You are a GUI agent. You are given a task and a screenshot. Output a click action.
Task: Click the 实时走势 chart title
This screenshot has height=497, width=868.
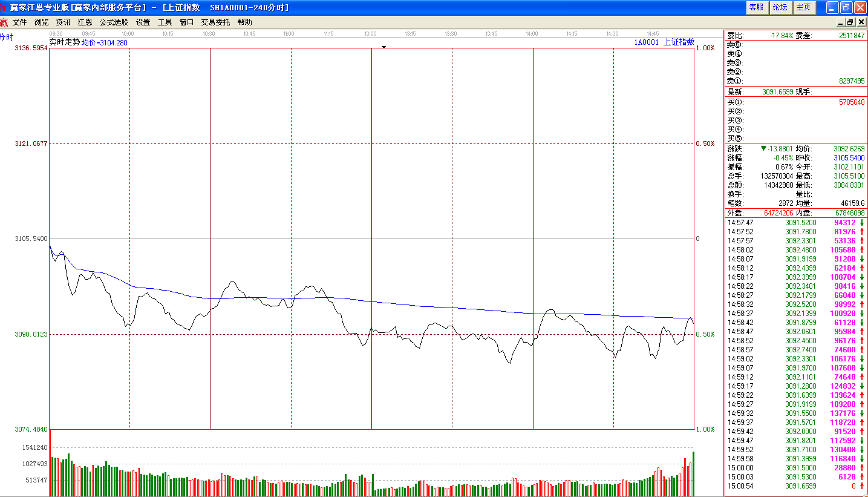coord(64,42)
